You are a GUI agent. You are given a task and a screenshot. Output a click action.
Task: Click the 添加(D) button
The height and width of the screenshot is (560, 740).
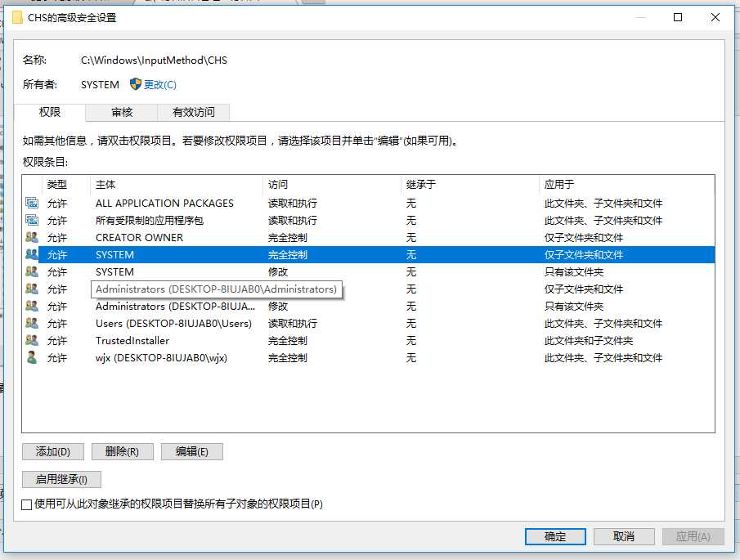(53, 451)
